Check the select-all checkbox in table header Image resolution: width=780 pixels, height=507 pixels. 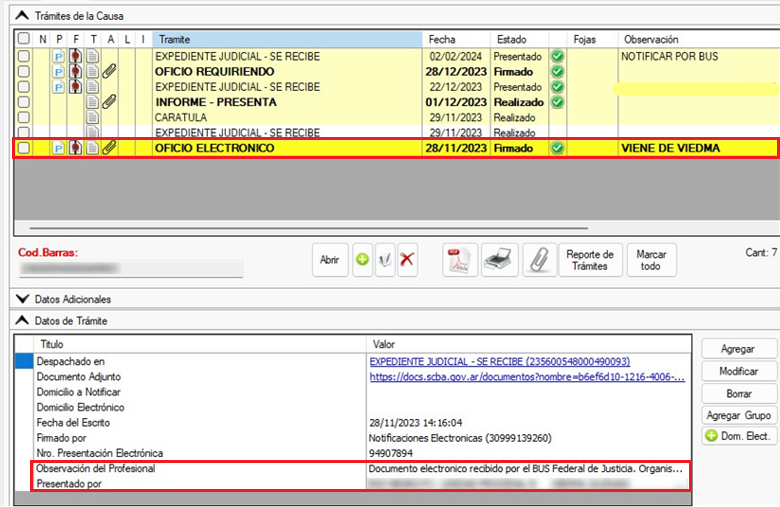[24, 38]
